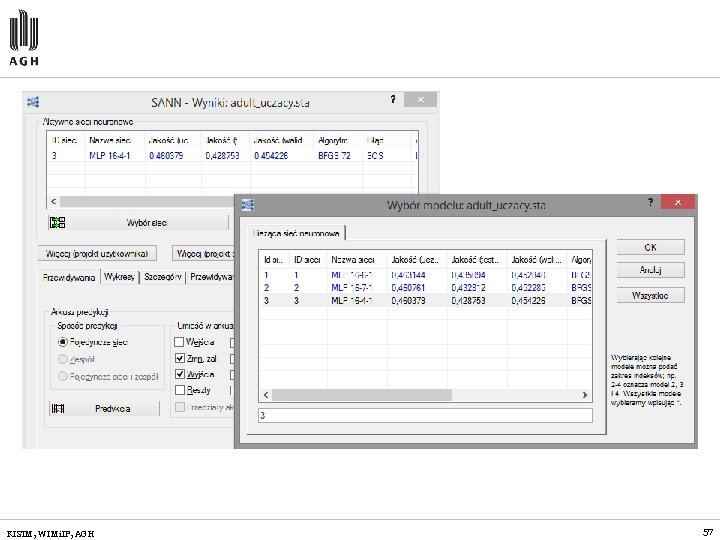Click MLP 16-4-1 in active networks table
Screen dimensions: 720x540
[109, 156]
